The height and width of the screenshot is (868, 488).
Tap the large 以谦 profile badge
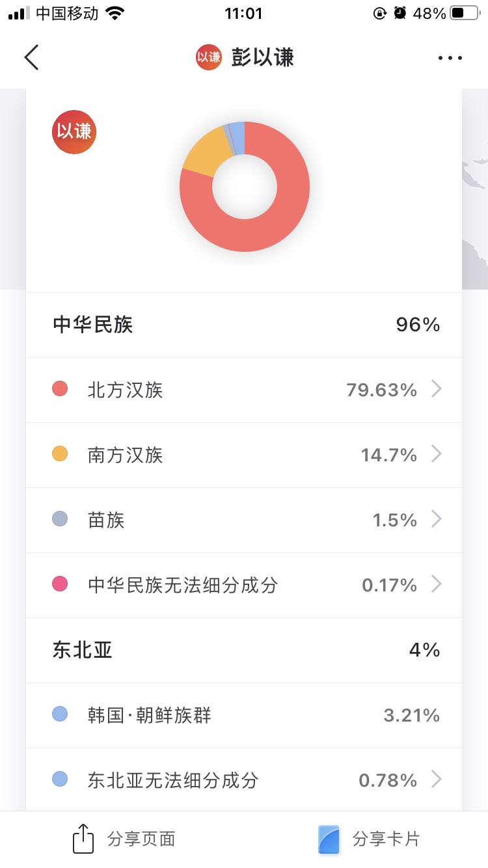point(74,132)
